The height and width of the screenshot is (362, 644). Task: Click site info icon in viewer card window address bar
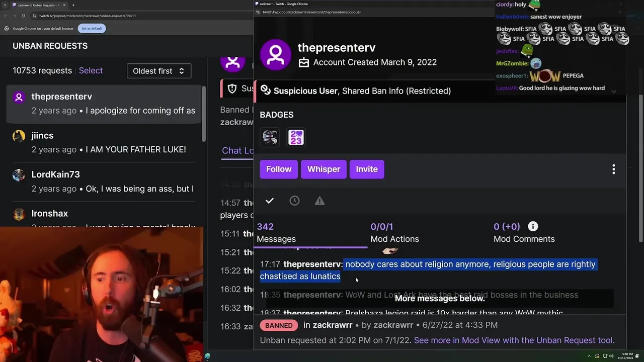point(258,12)
